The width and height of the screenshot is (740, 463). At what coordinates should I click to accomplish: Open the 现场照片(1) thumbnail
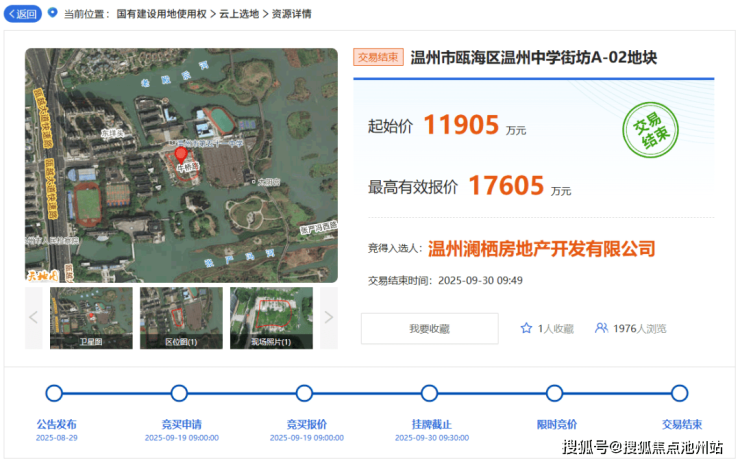pos(271,317)
